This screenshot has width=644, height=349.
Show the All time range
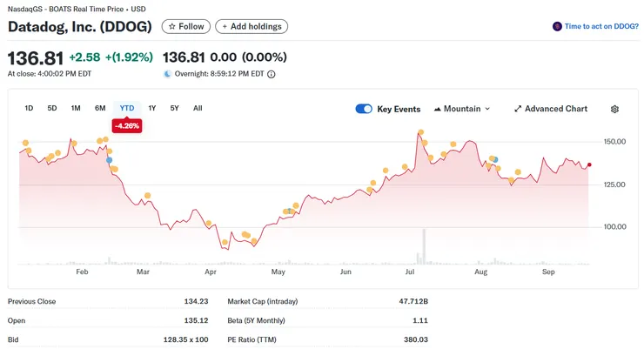point(198,108)
